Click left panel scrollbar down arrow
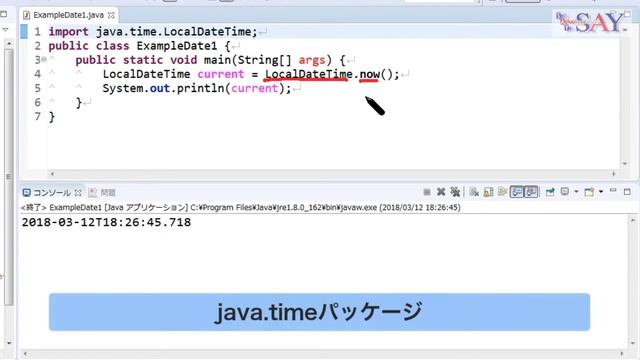Screen dimensions: 640x360 click(9, 343)
